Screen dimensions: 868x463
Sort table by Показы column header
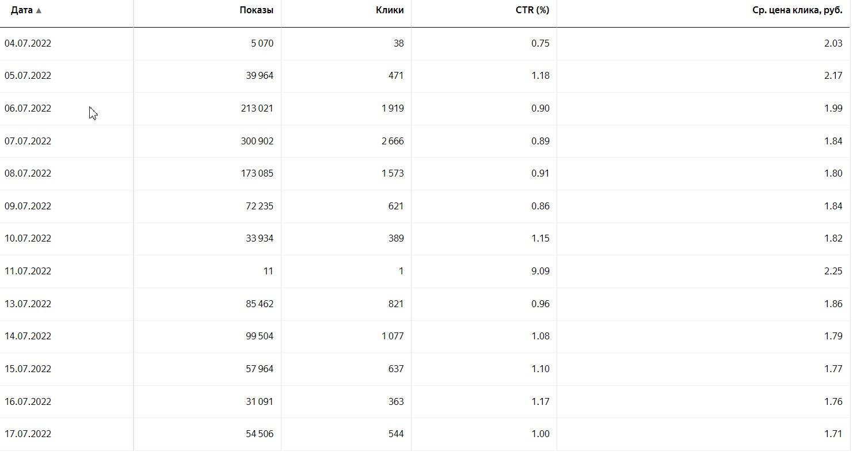click(256, 10)
